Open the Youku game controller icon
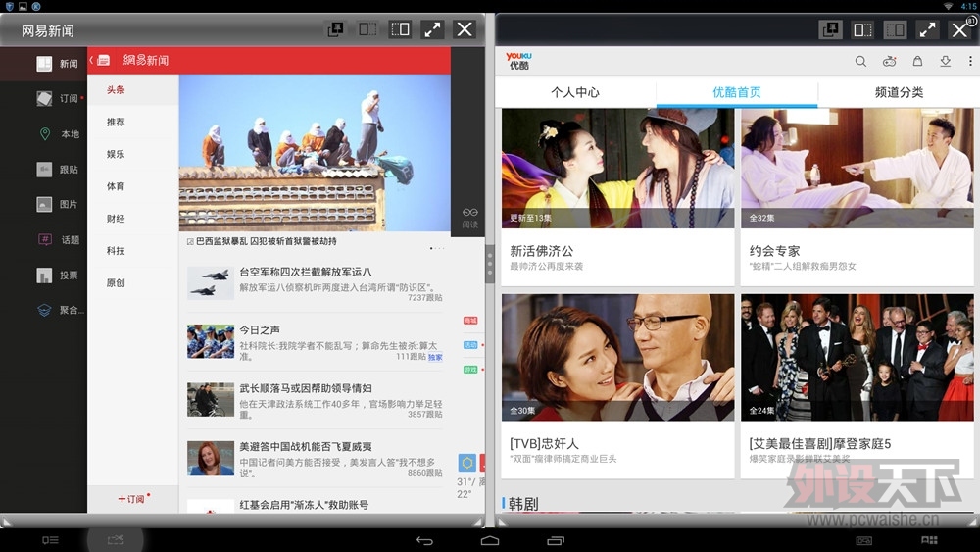980x552 pixels. (x=890, y=61)
